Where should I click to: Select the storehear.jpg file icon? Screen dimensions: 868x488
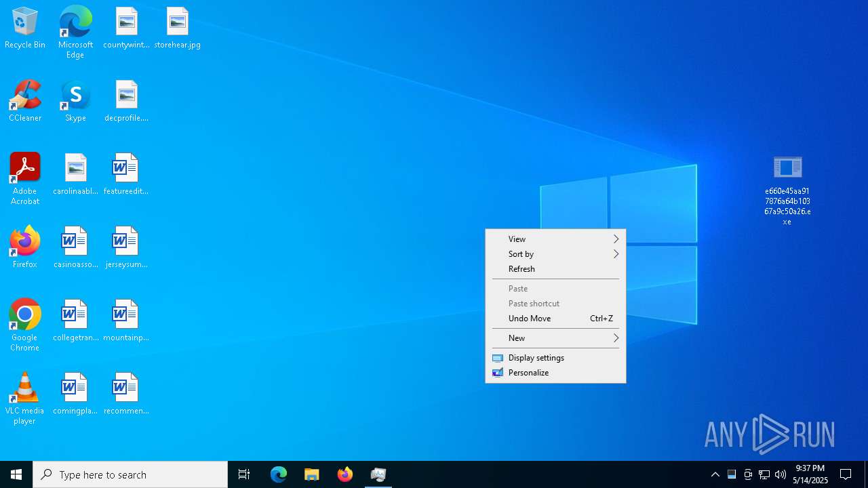tap(177, 28)
